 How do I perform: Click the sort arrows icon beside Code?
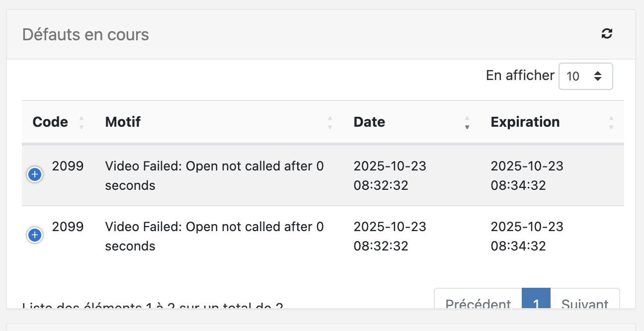click(x=81, y=122)
